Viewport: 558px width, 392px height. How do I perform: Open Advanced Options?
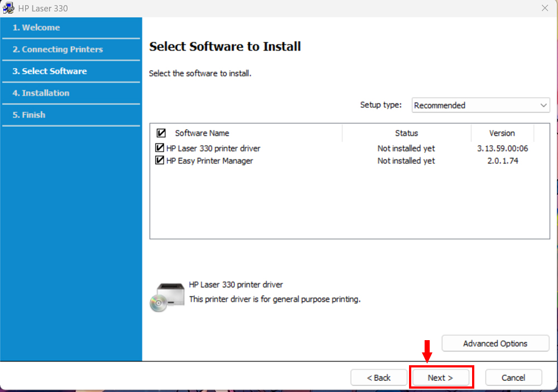(495, 343)
